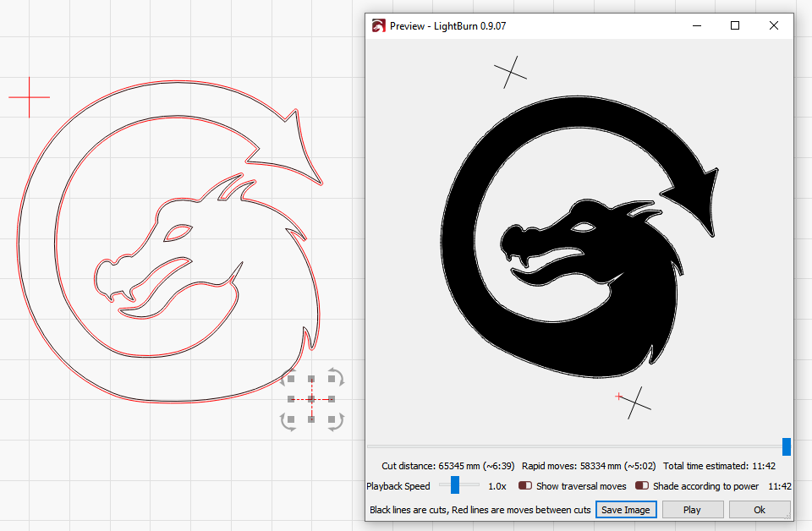Screen dimensions: 812x531
Task: Toggle Shade according to power switch
Action: (x=642, y=486)
